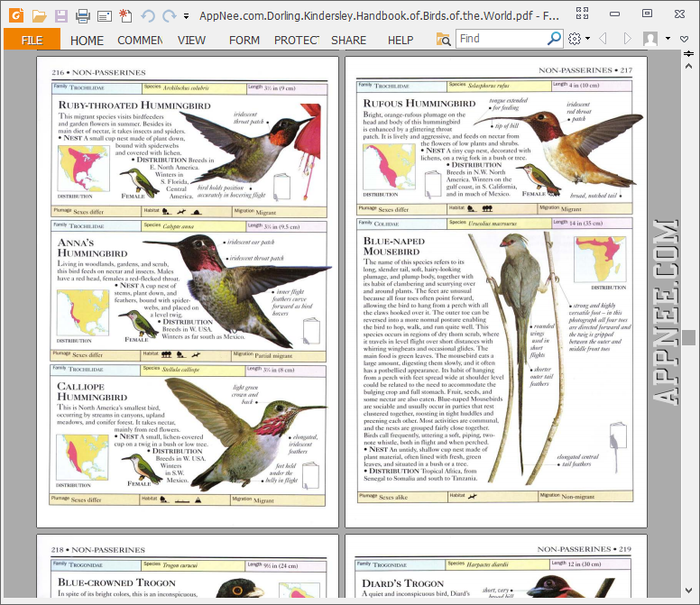This screenshot has width=700, height=605.
Task: Click the split view handle above scrollbar
Action: pyautogui.click(x=689, y=54)
